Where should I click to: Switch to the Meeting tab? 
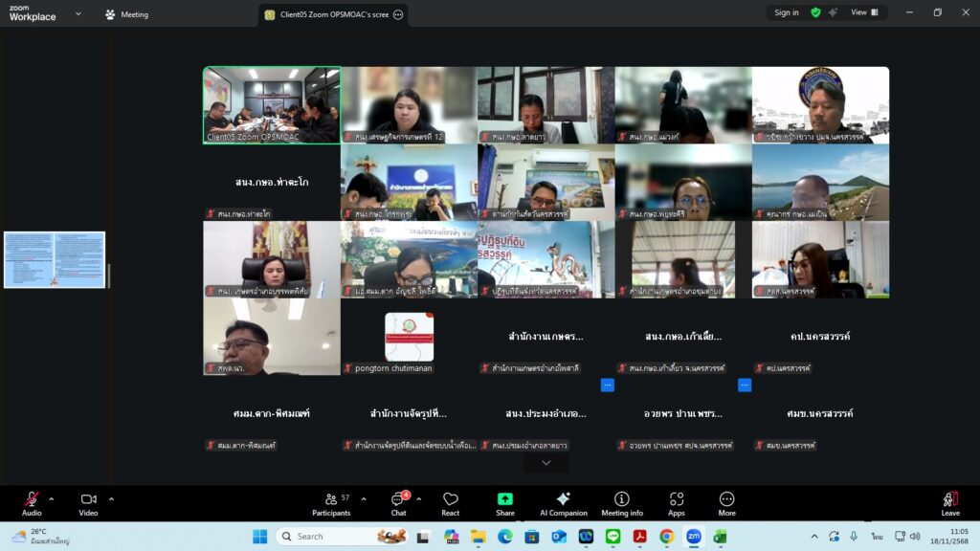(x=126, y=14)
